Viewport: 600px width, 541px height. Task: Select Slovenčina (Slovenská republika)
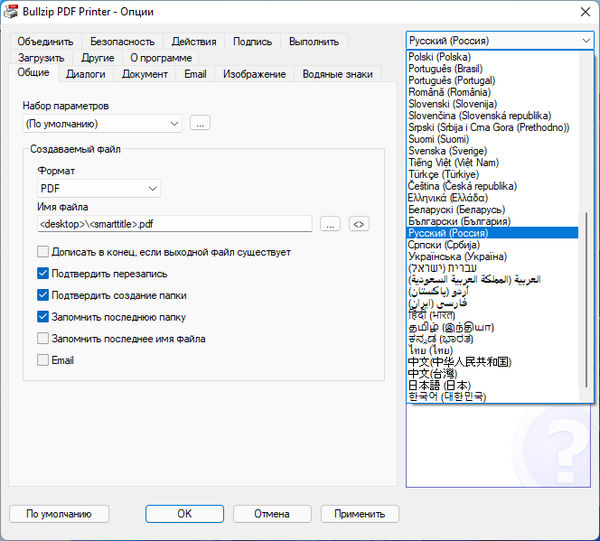[492, 116]
